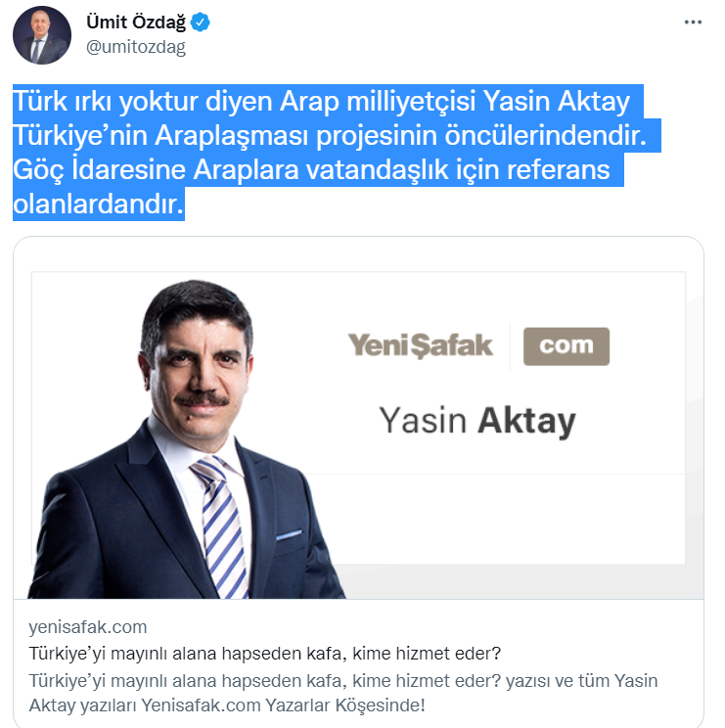Open the yenisafak.com domain link
Viewport: 725px width, 728px height.
(88, 627)
